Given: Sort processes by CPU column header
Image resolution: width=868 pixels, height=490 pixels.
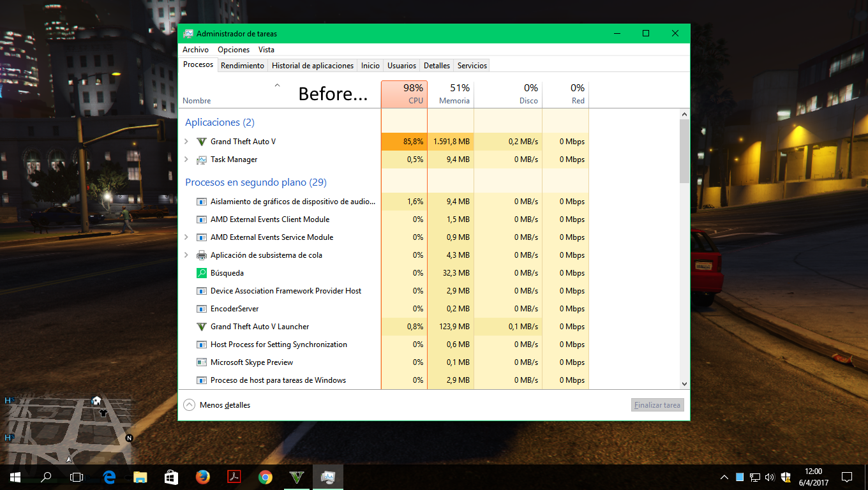Looking at the screenshot, I should (404, 94).
